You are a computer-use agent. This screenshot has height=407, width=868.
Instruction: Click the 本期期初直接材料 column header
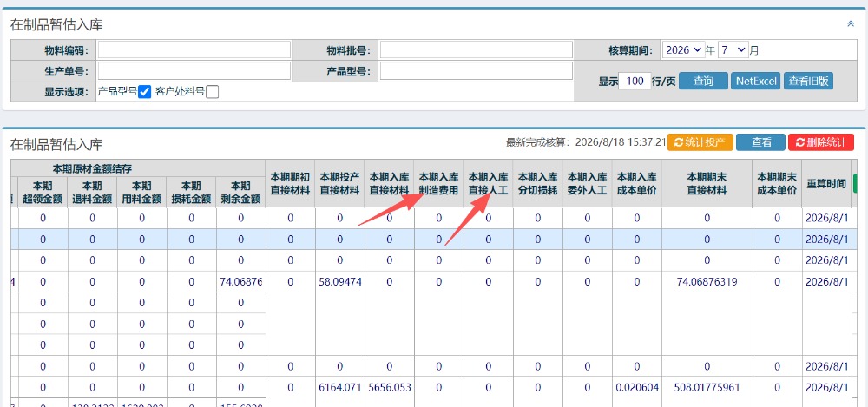290,183
